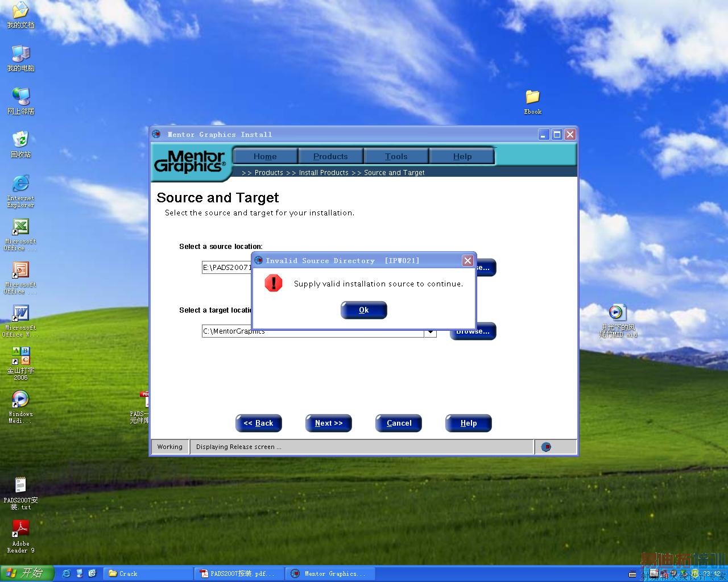Click the Show Desktop quick launch icon
728x582 pixels.
(79, 574)
